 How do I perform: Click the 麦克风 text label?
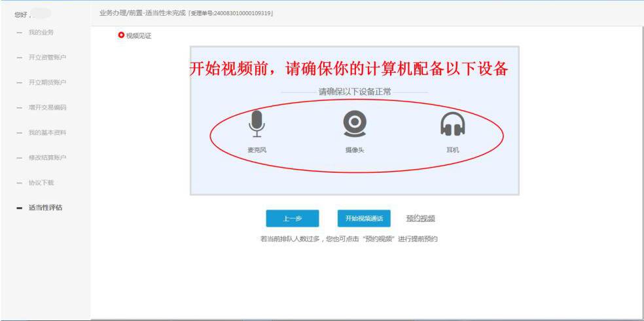(257, 150)
